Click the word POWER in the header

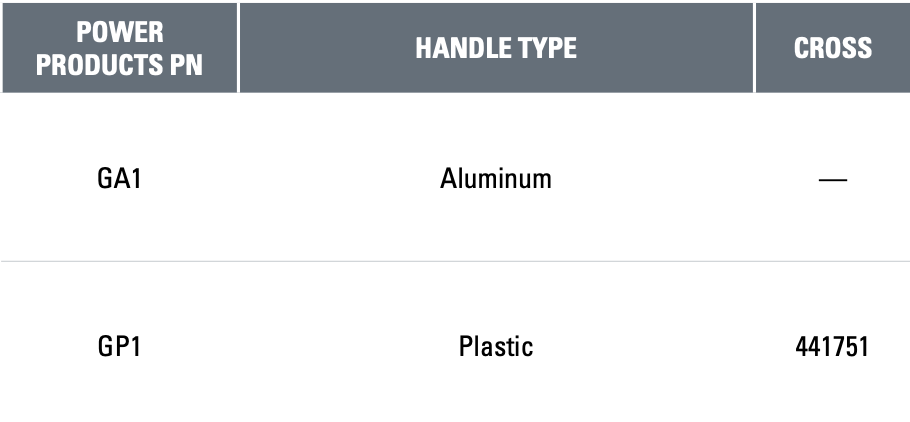(x=119, y=31)
